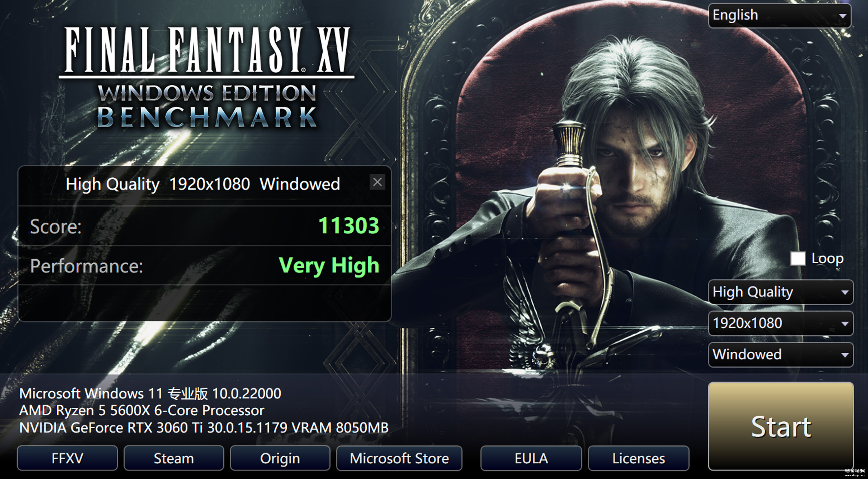View the EULA
Image resolution: width=868 pixels, height=479 pixels.
[x=531, y=458]
